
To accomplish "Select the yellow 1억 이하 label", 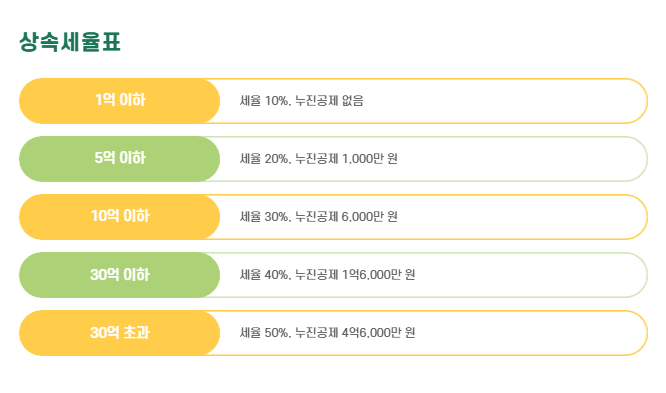I will point(120,101).
